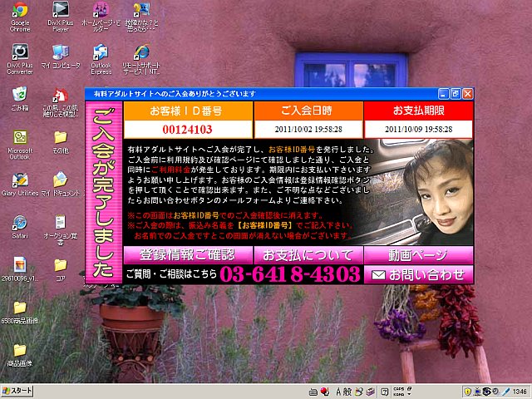Click the IME input mode A icon
This screenshot has width=532, height=399.
click(338, 392)
